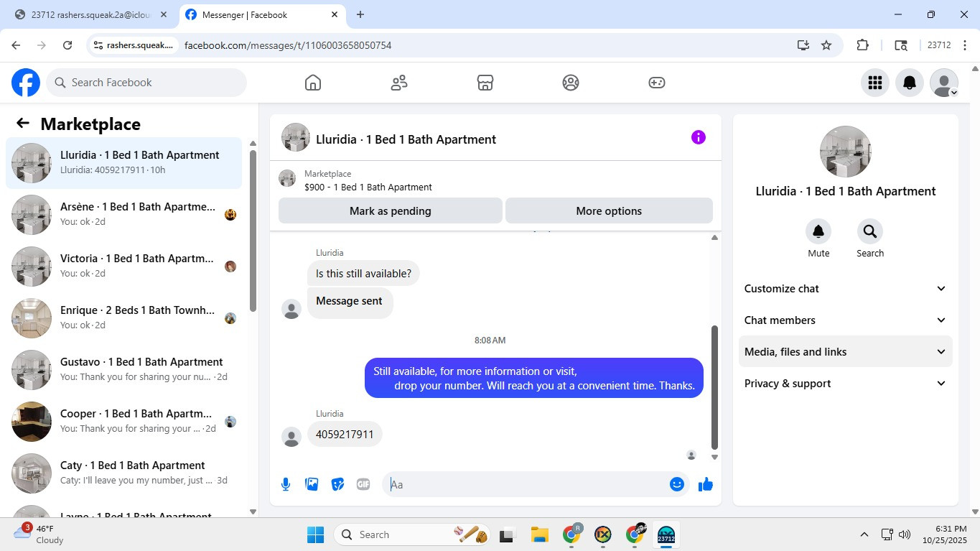
Task: Click the purple conversation info icon
Action: (x=699, y=137)
